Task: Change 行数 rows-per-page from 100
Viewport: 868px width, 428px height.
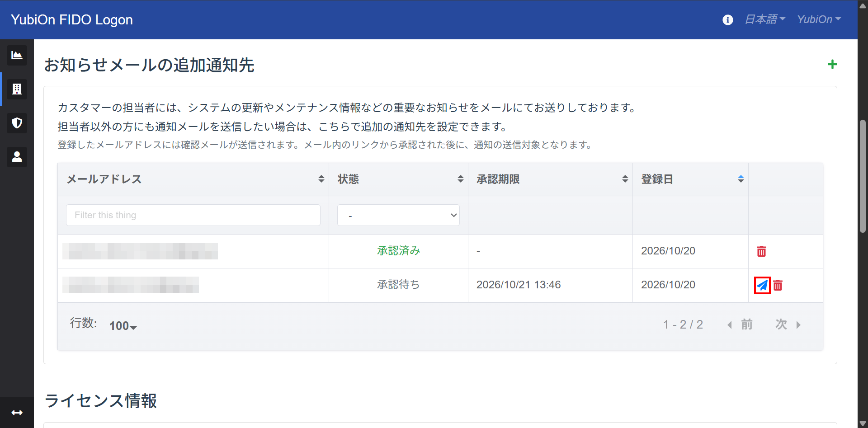Action: (123, 325)
